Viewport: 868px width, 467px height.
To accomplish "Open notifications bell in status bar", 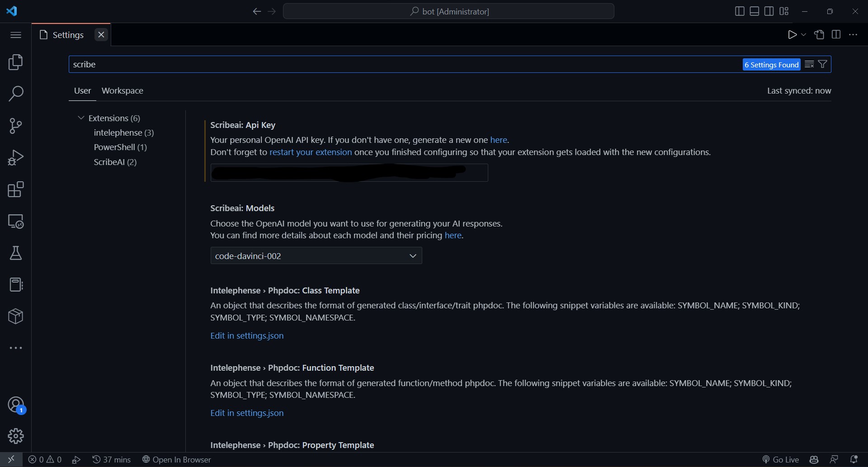I will (x=854, y=459).
